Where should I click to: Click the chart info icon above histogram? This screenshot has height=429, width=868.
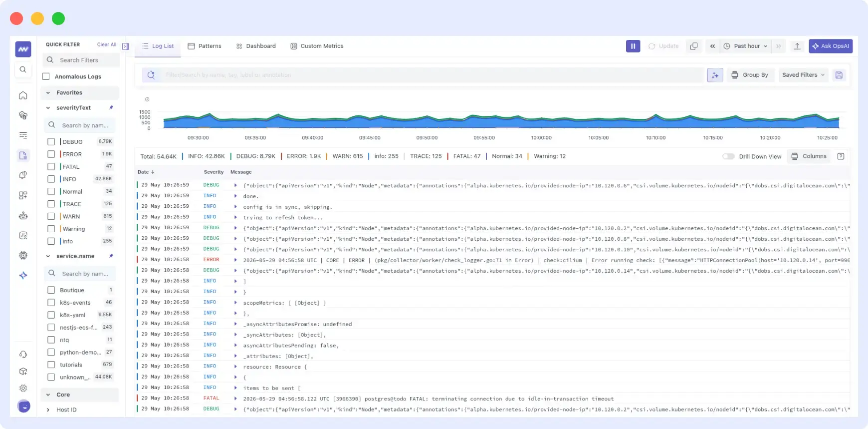(x=147, y=99)
